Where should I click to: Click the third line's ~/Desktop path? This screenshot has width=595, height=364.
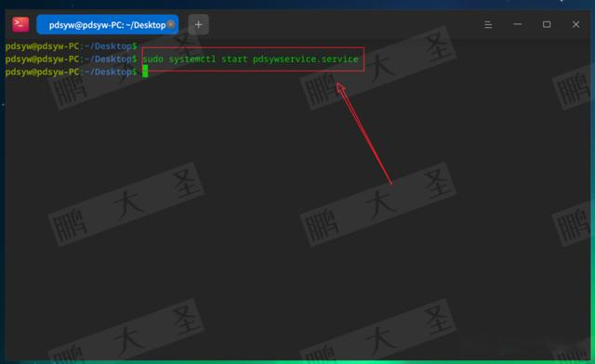[x=108, y=71]
